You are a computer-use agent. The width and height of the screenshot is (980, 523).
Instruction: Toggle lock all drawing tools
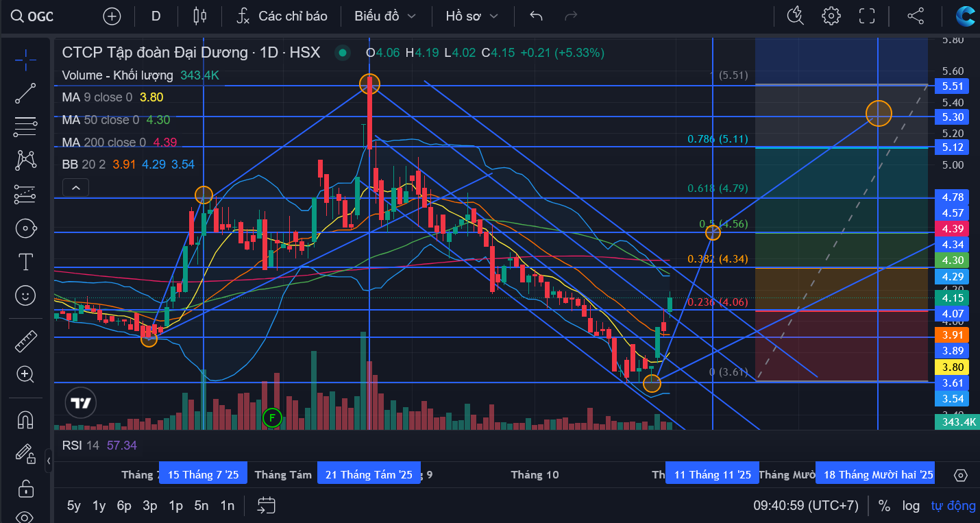tap(25, 488)
